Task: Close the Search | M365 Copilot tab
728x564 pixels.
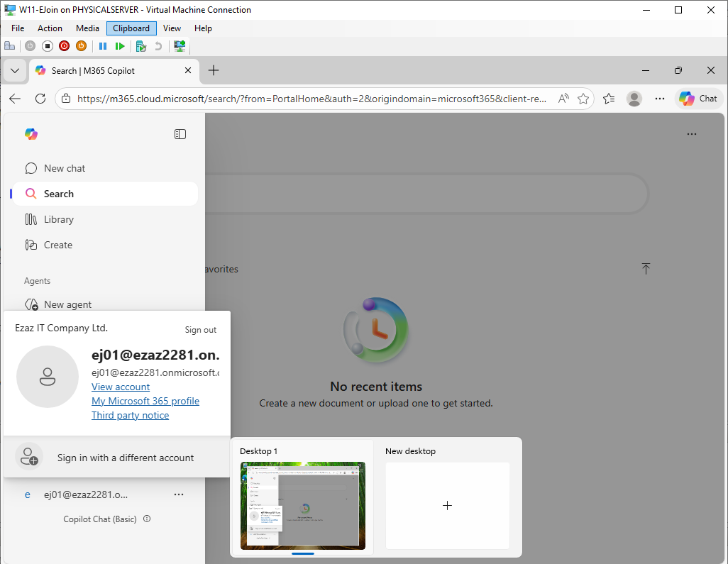Action: click(188, 70)
